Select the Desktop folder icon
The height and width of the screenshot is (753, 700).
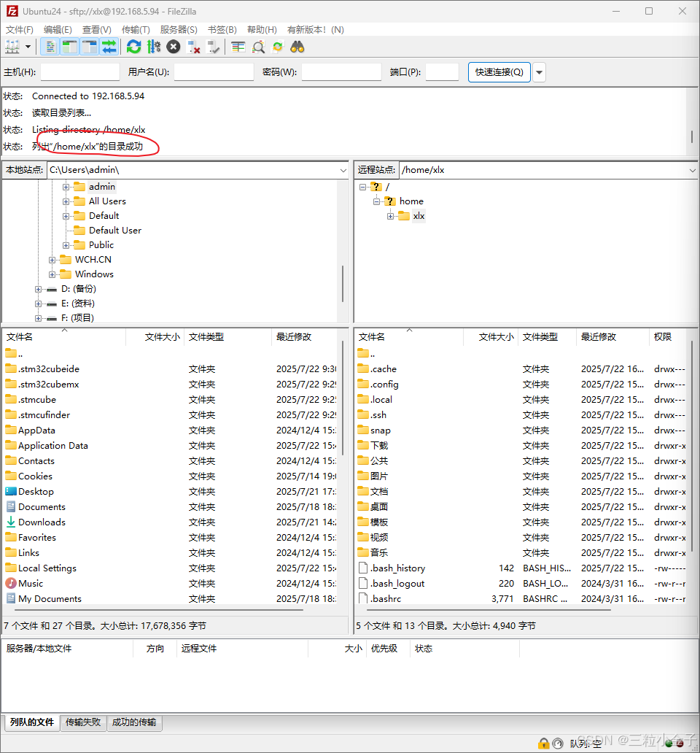(x=10, y=491)
